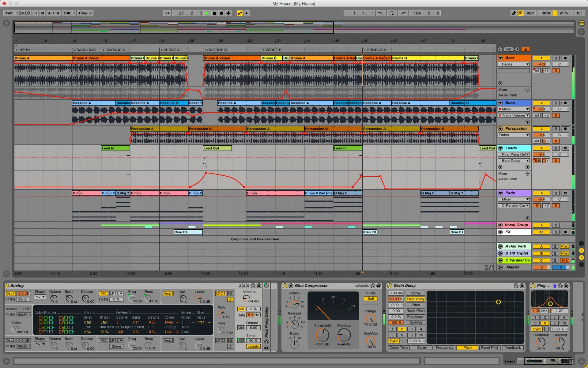
Task: Enable the Arrangement Record button
Action: 221,13
